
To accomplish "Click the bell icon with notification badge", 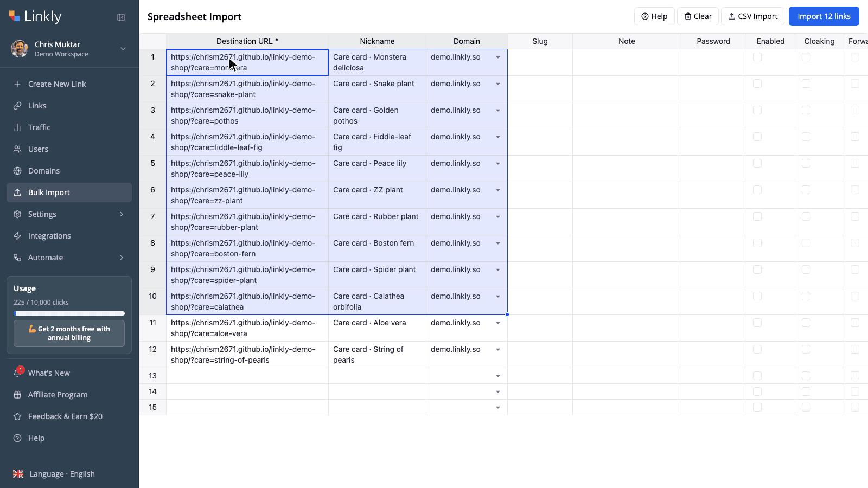I will point(18,373).
